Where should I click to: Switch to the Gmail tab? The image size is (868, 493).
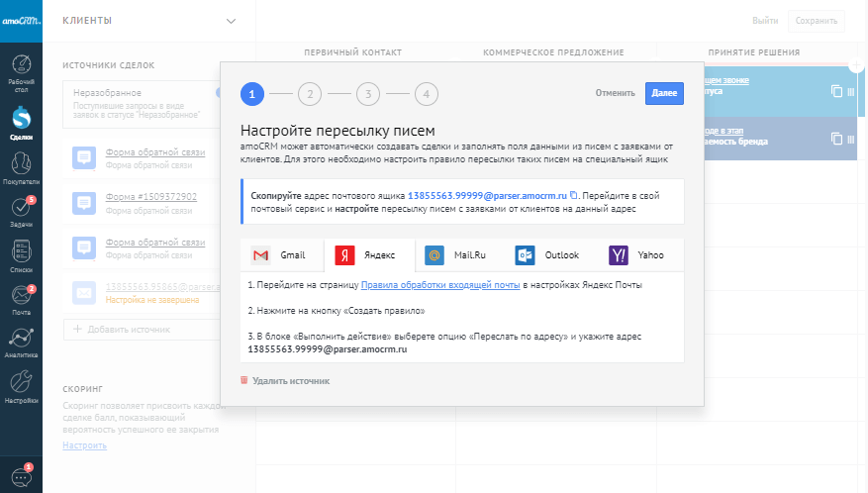click(279, 255)
